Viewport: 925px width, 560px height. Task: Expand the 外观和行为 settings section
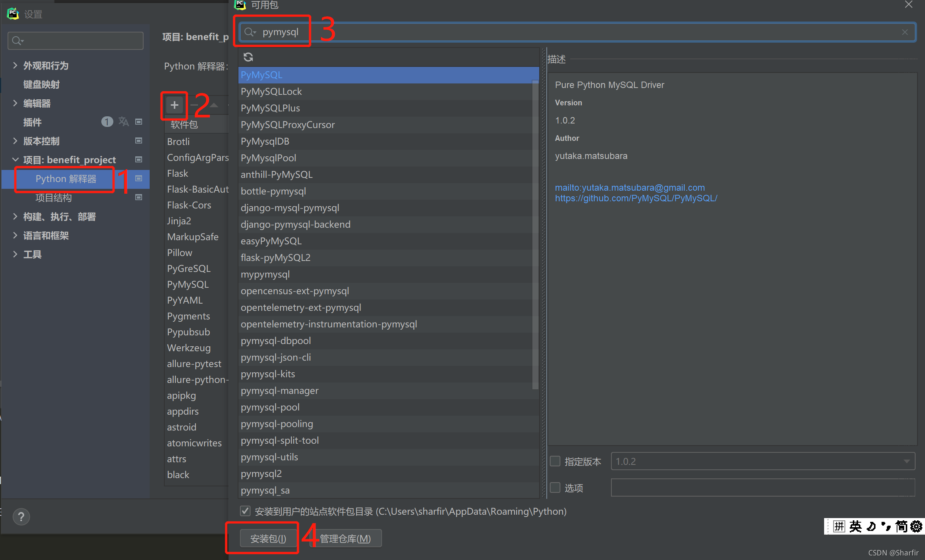point(15,65)
